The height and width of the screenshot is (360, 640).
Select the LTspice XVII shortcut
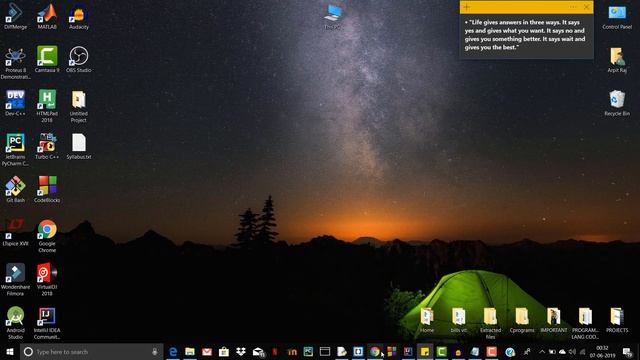(x=15, y=233)
